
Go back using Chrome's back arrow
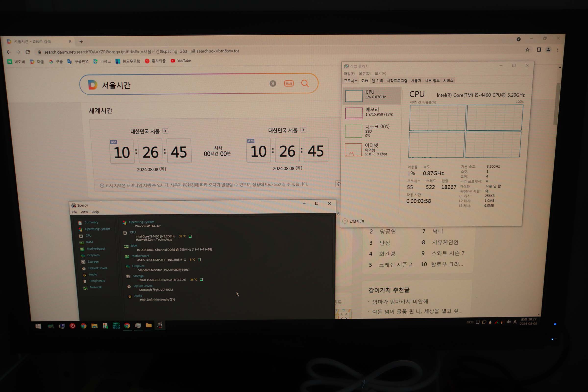[x=9, y=52]
